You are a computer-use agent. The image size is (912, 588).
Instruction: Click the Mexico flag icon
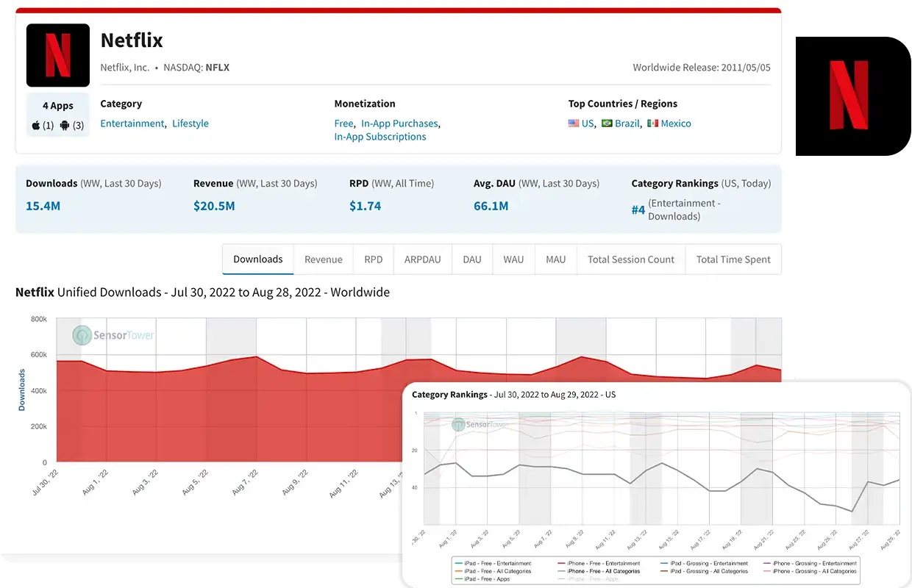tap(653, 123)
